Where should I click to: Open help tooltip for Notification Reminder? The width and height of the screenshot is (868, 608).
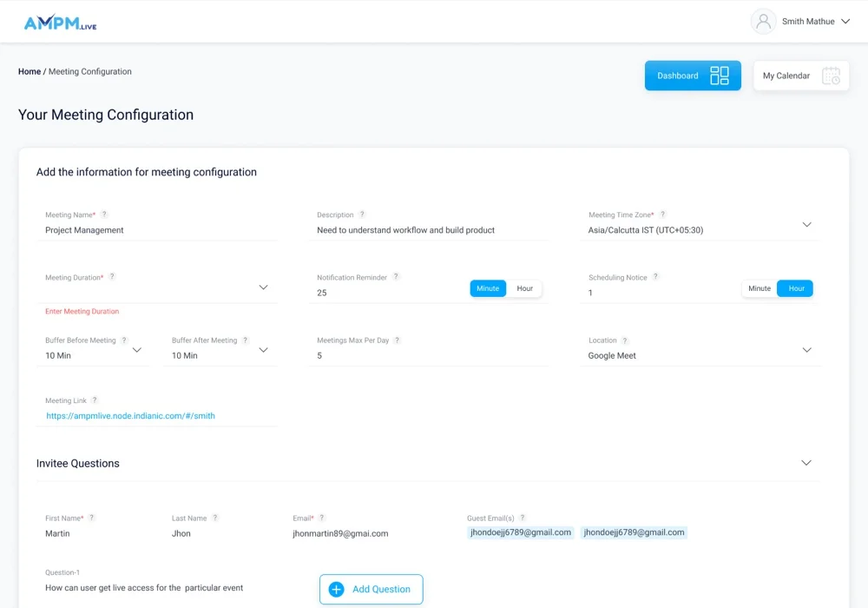[x=396, y=276]
